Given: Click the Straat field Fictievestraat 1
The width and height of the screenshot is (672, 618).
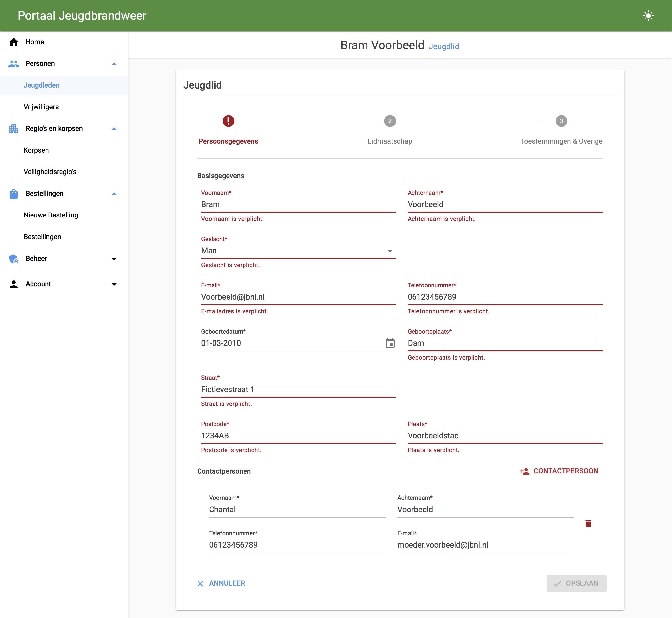Looking at the screenshot, I should (x=298, y=390).
